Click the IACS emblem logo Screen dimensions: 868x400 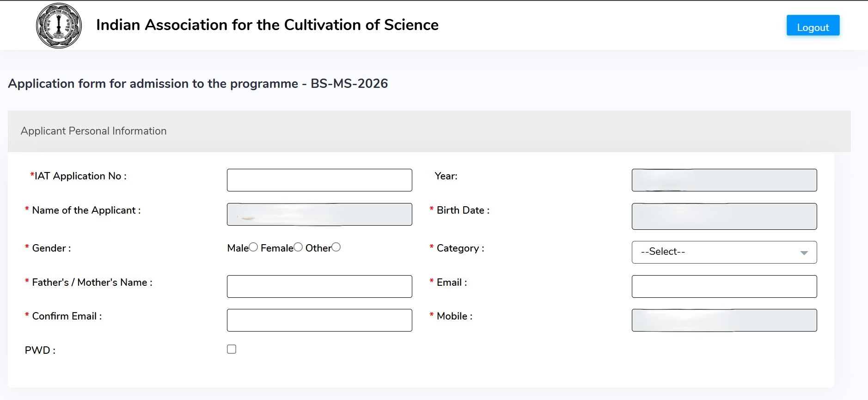[59, 26]
